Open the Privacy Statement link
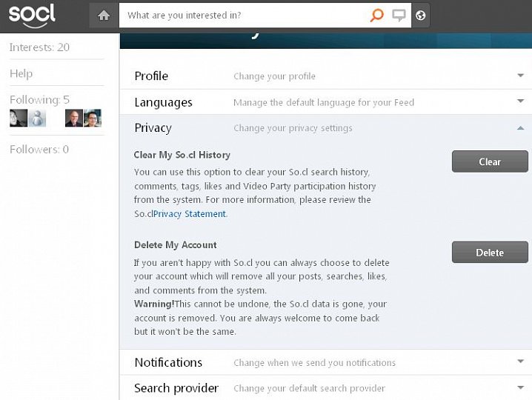Viewport: 532px width, 400px height. click(x=190, y=214)
